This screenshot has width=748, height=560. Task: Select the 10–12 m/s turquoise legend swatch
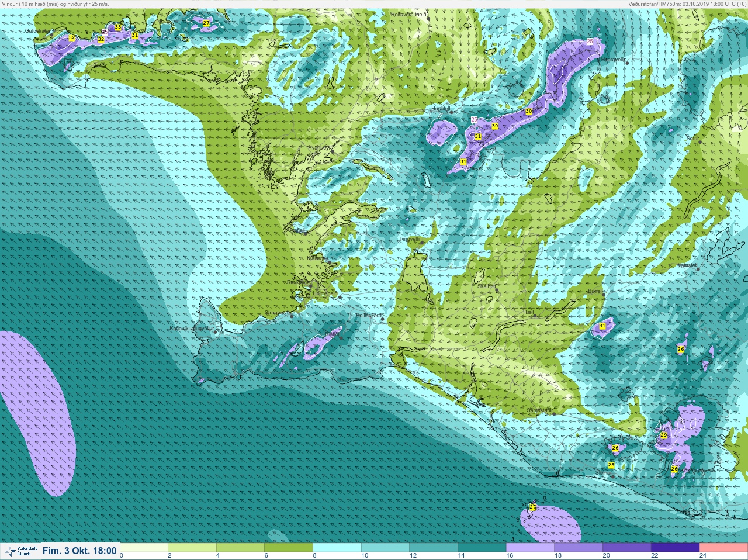(x=386, y=548)
